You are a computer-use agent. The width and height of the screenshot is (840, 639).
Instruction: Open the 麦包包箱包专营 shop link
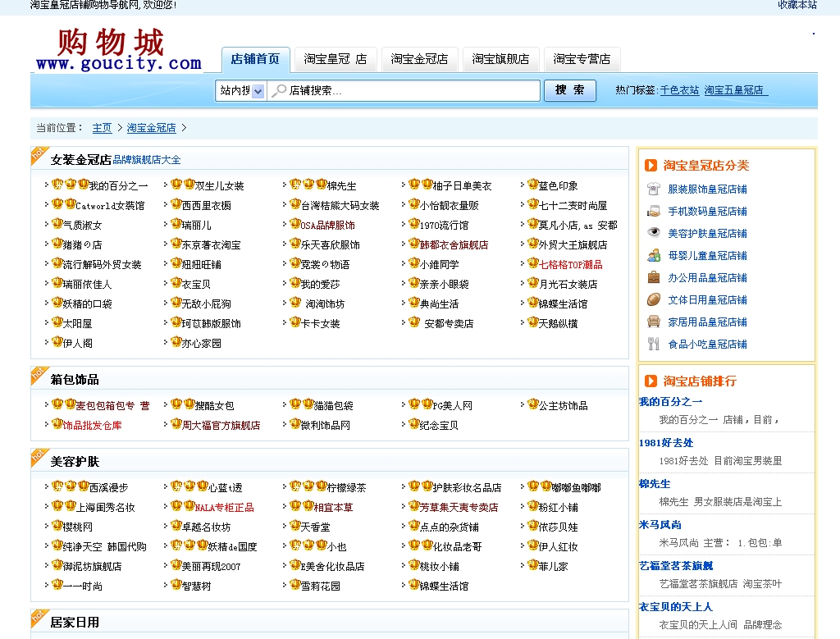pos(113,405)
